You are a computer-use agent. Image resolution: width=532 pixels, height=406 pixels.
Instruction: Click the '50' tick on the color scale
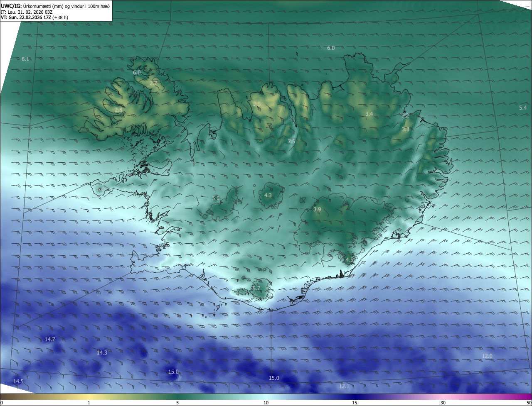pos(529,403)
